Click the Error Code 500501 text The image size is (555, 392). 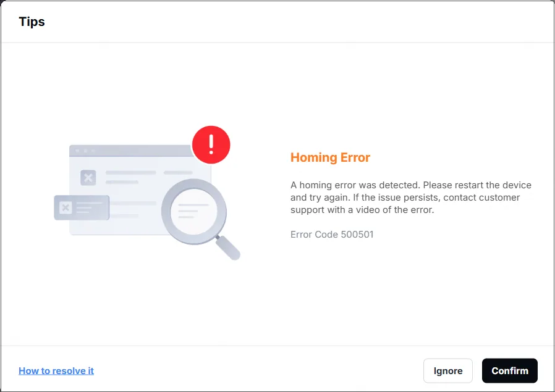click(x=332, y=235)
